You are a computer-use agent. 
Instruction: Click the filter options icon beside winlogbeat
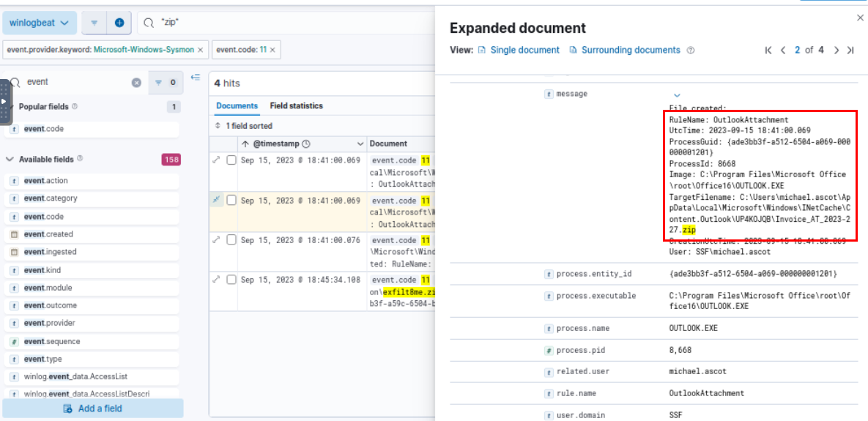pos(94,23)
